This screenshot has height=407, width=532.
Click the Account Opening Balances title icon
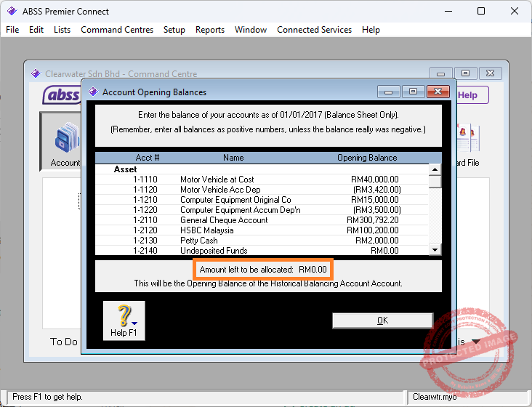pyautogui.click(x=93, y=92)
